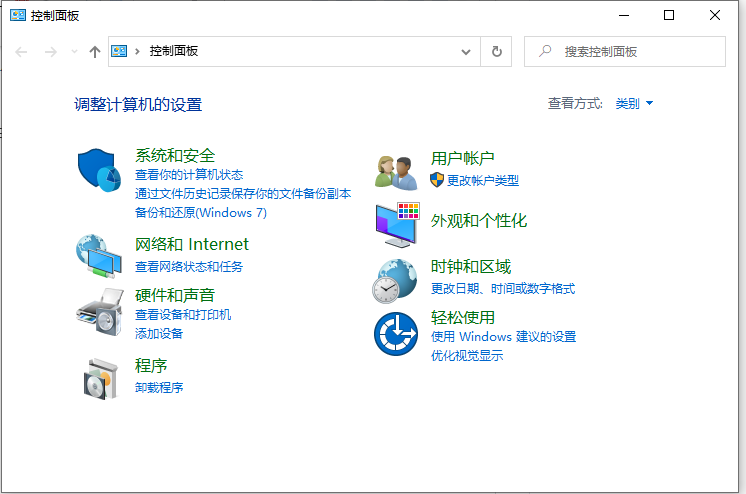
Task: Click 备份和还原(Windows 7) link
Action: (x=201, y=212)
